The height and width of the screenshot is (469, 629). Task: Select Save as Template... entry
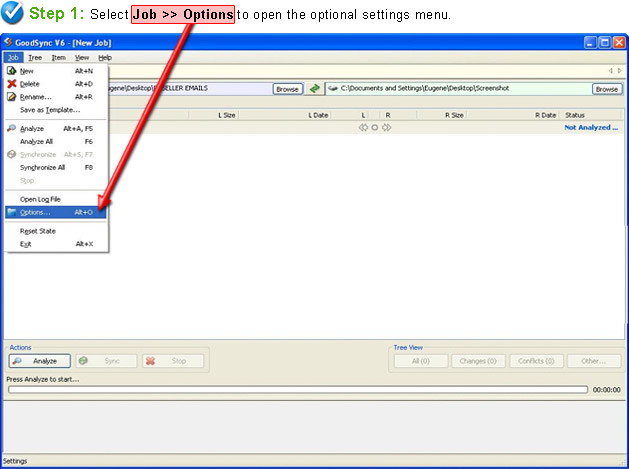[x=56, y=110]
